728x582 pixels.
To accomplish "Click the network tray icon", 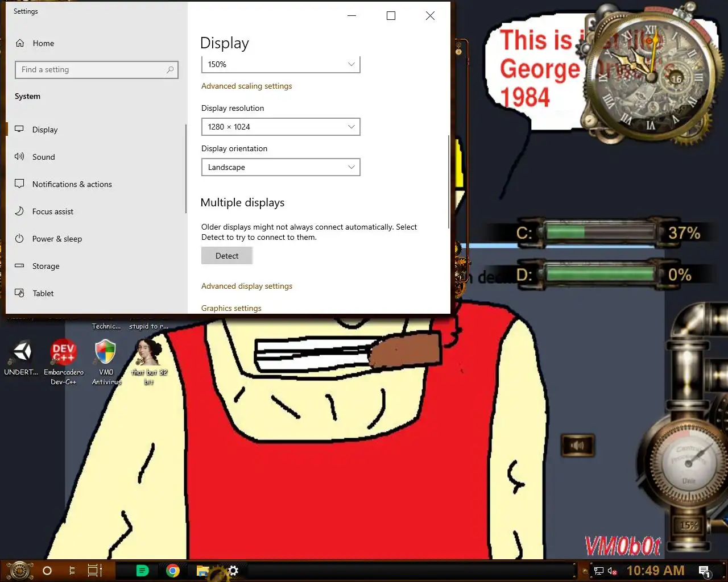I will [x=599, y=571].
